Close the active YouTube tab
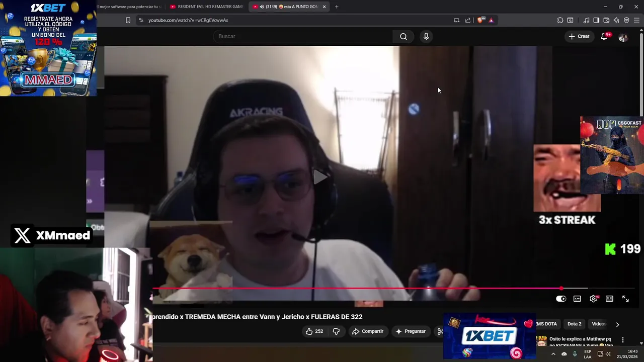Viewport: 644px width, 362px height. click(324, 7)
